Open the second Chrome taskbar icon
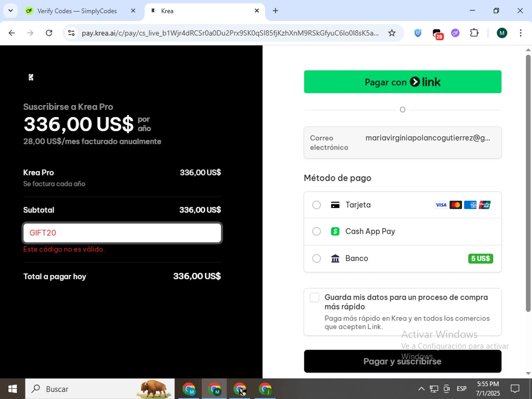532x399 pixels. click(x=214, y=389)
